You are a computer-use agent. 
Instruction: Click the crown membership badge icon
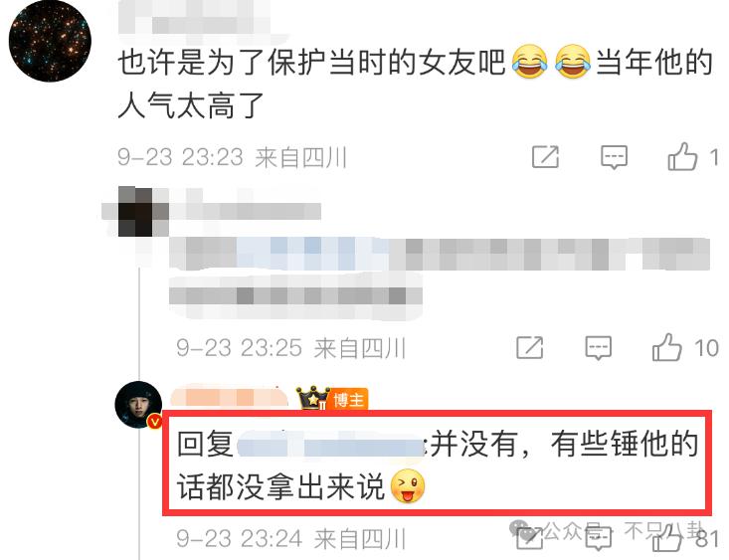(313, 397)
